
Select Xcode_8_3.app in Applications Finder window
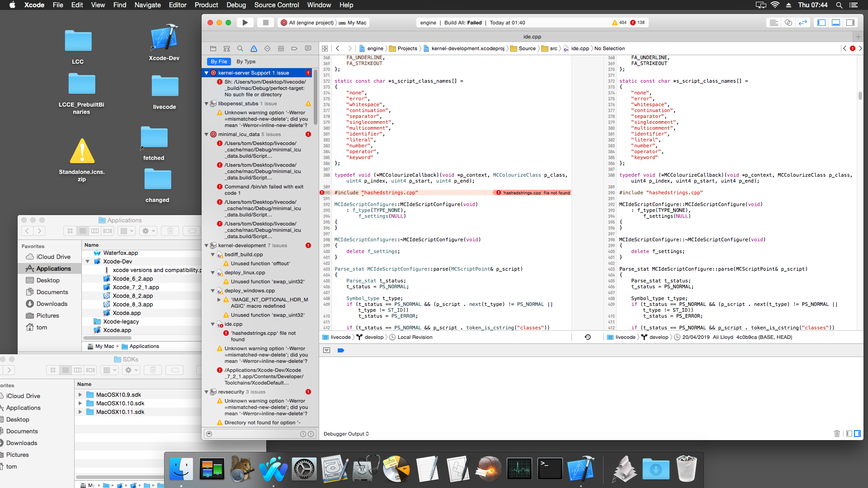click(x=132, y=304)
